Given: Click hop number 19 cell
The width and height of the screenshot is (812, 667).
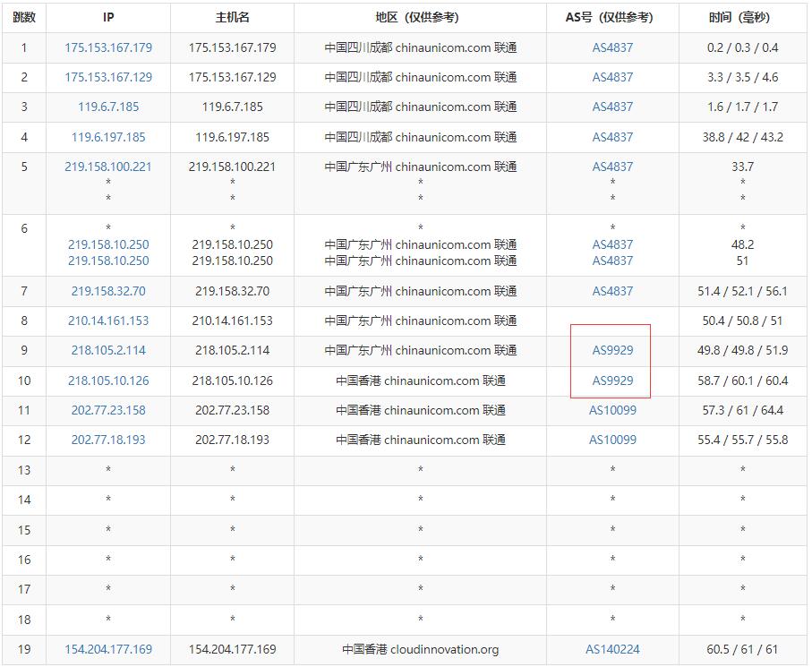Looking at the screenshot, I should (x=24, y=649).
